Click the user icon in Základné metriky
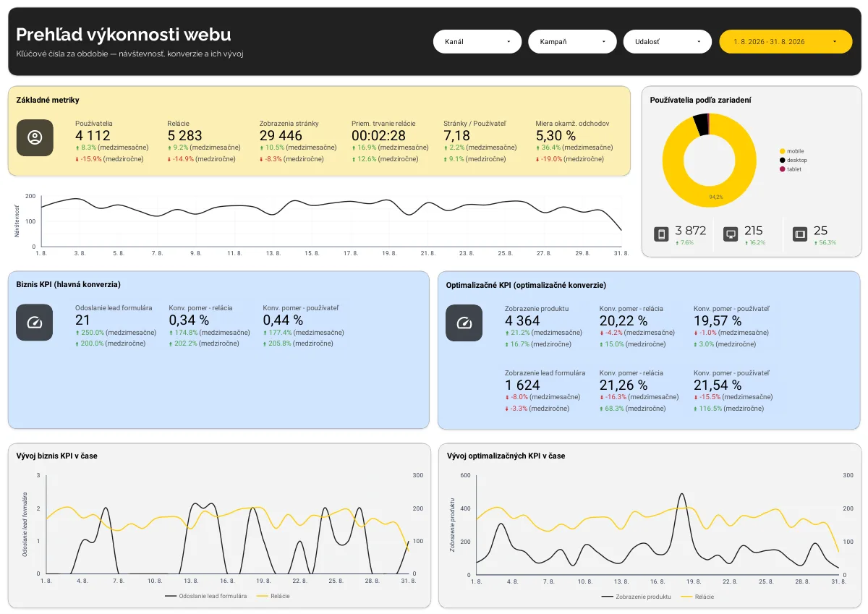 point(35,137)
